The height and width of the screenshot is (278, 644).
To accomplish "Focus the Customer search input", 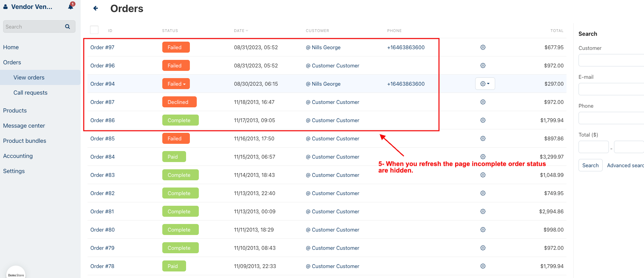I will tap(611, 60).
